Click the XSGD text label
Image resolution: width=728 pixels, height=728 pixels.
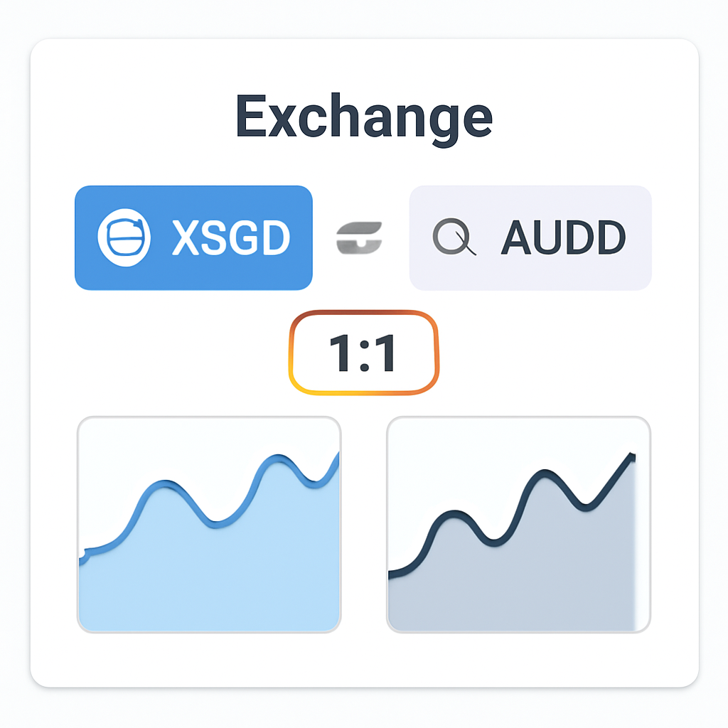231,238
